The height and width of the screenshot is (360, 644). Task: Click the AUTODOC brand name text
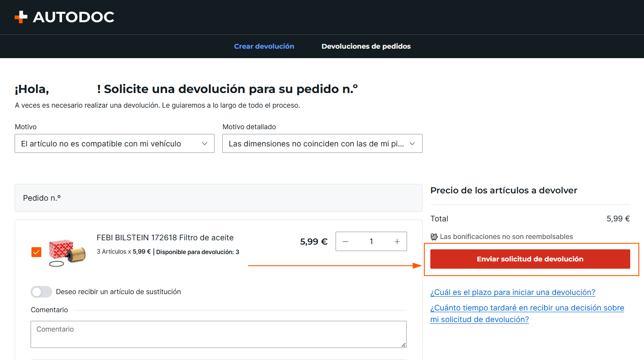point(74,17)
